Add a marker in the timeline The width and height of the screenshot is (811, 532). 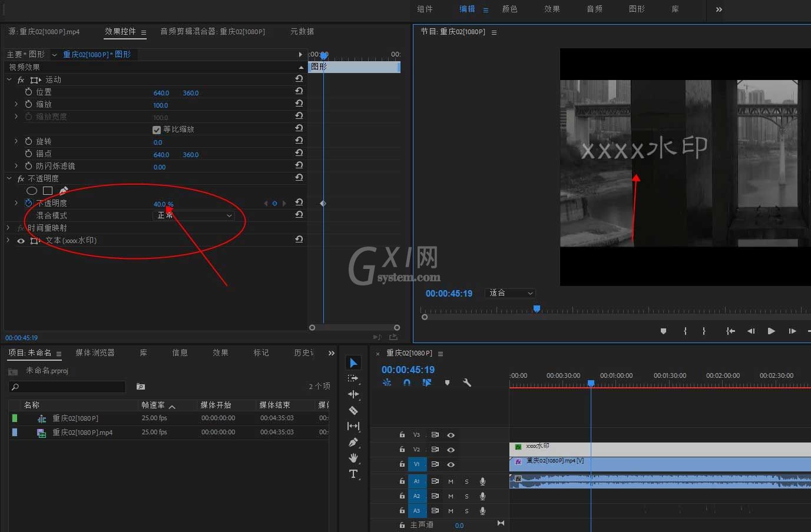447,383
